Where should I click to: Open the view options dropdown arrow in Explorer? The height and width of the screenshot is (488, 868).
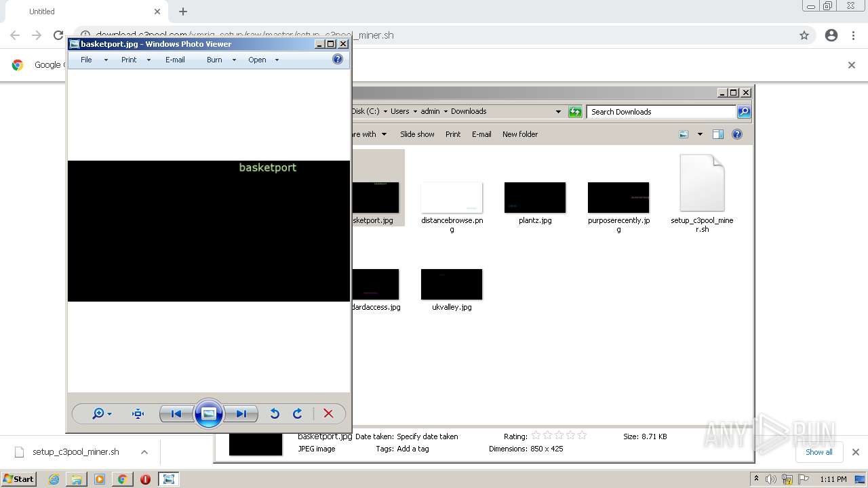[x=700, y=134]
